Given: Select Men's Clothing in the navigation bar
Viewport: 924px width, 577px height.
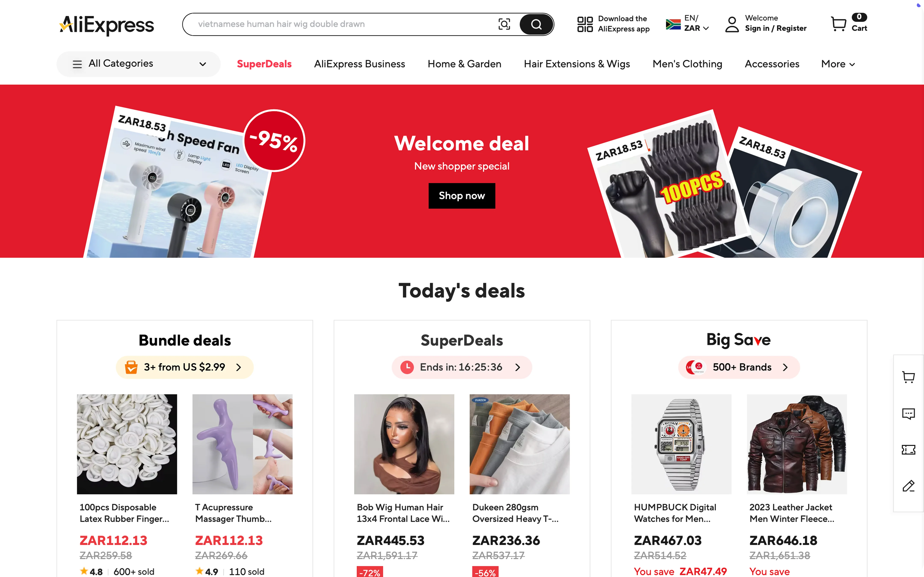Looking at the screenshot, I should coord(687,64).
